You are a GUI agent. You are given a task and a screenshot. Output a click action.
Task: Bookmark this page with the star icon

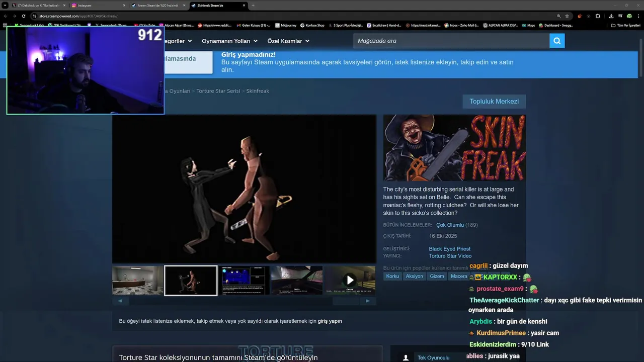[x=567, y=16]
